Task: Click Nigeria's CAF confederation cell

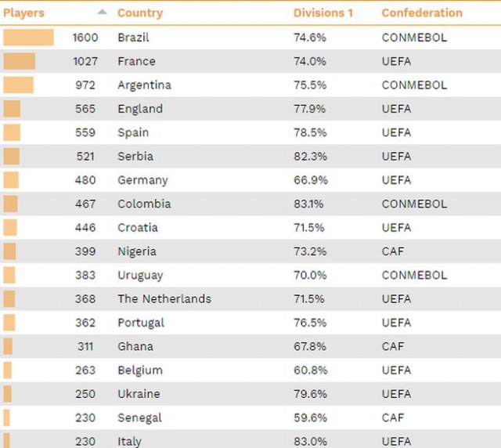Action: pos(393,251)
